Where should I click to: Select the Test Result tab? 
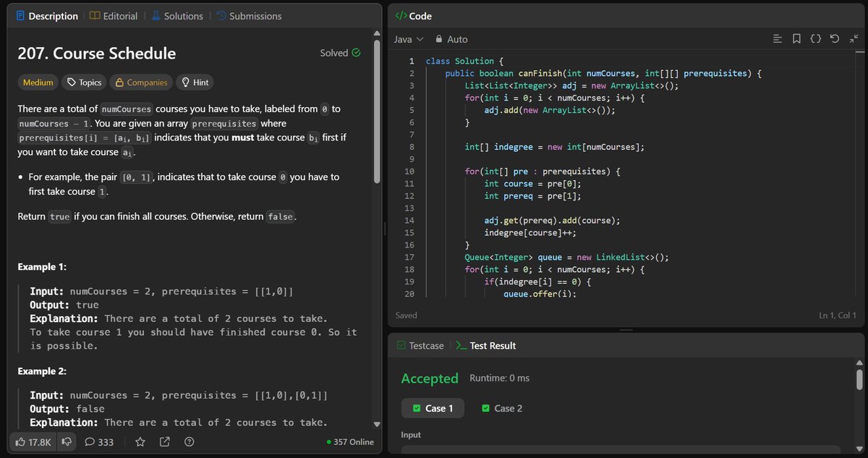(485, 346)
